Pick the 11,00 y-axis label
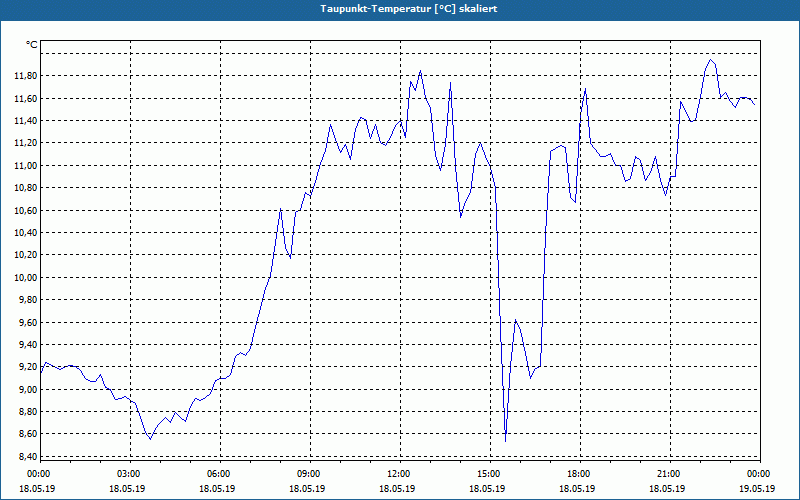 [26, 166]
